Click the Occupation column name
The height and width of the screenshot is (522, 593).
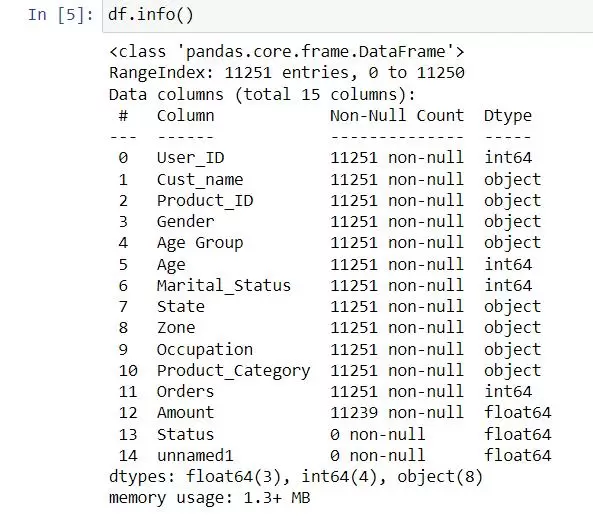point(205,350)
